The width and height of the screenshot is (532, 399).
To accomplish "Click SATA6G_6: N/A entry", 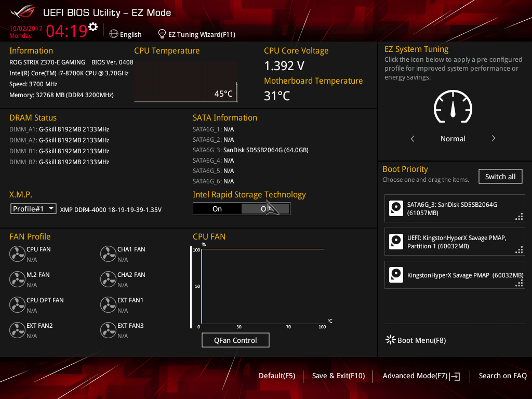I will tap(214, 181).
